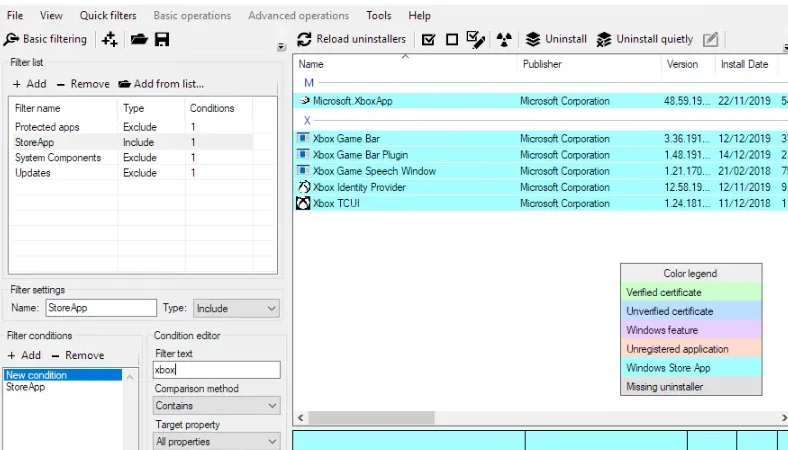Expand the Comparison method Contains dropdown
This screenshot has height=450, width=788.
[x=217, y=405]
